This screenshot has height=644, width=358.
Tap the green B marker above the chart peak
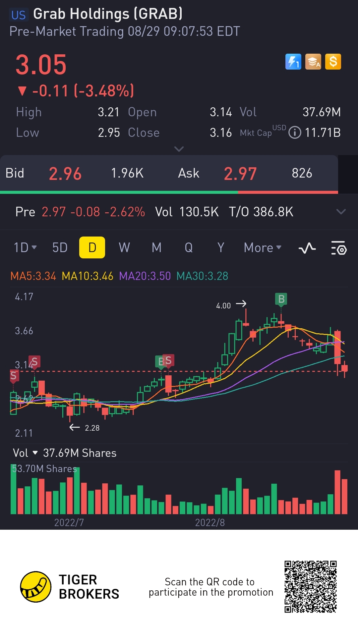coord(281,299)
